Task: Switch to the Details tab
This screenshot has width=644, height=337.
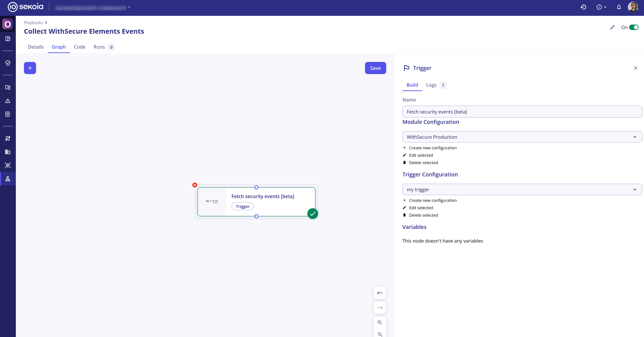Action: pos(36,47)
